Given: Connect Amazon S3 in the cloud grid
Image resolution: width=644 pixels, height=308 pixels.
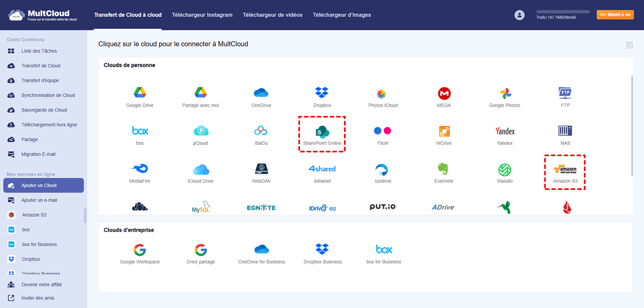Looking at the screenshot, I should (x=565, y=173).
